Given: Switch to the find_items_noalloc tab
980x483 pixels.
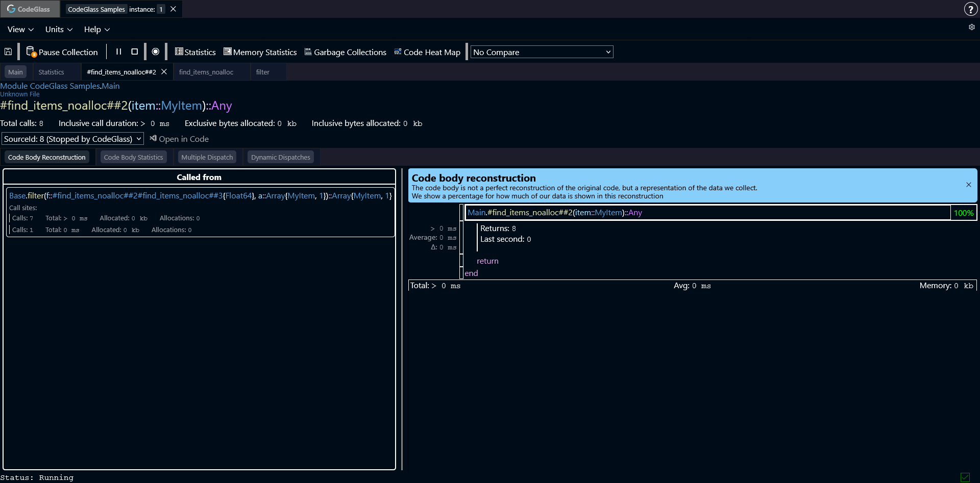Looking at the screenshot, I should click(x=206, y=72).
